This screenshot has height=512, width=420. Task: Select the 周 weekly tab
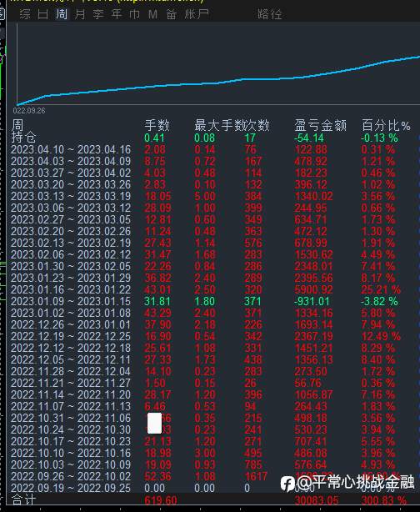tap(62, 14)
